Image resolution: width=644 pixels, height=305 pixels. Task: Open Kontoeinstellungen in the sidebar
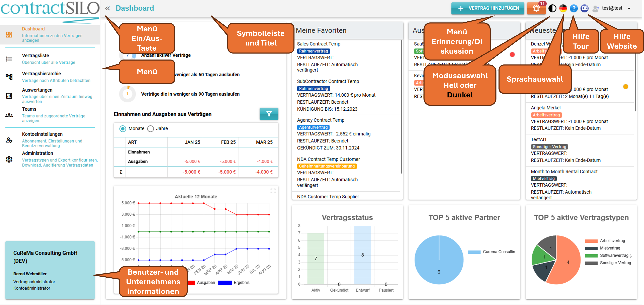point(42,134)
